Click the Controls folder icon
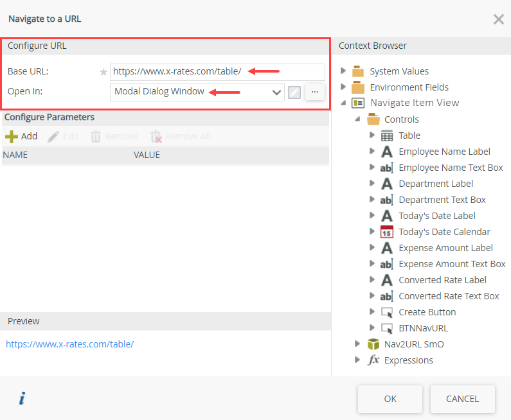511x420 pixels. coord(373,119)
